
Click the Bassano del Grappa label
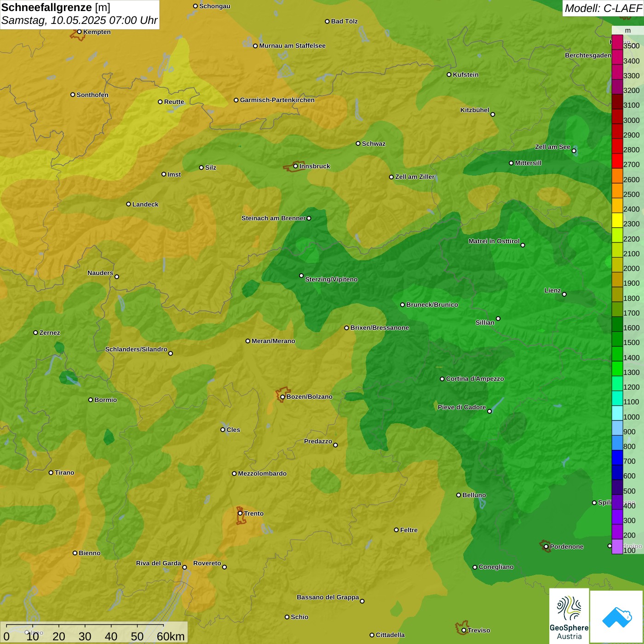(328, 597)
